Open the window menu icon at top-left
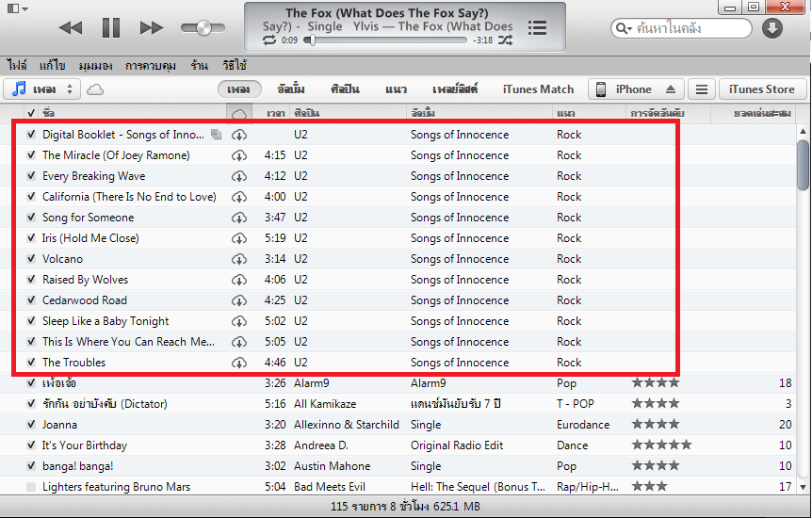812x518 pixels. [17, 8]
